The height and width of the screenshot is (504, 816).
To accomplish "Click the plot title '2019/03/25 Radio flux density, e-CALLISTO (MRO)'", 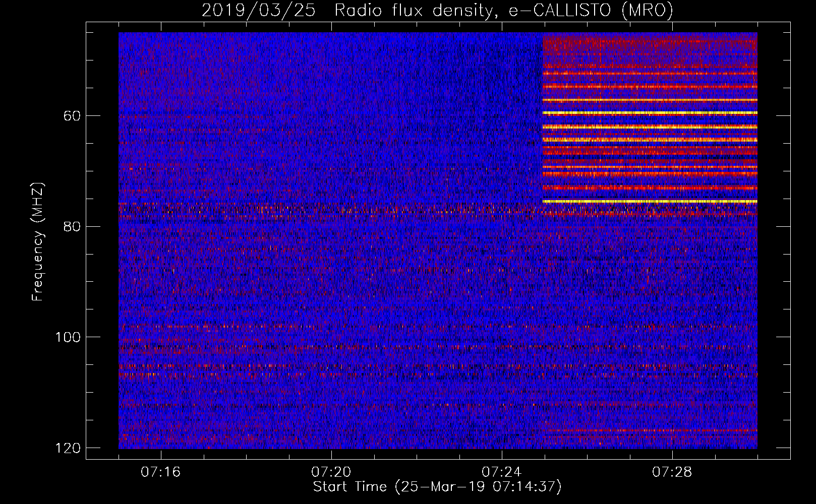I will coord(437,11).
